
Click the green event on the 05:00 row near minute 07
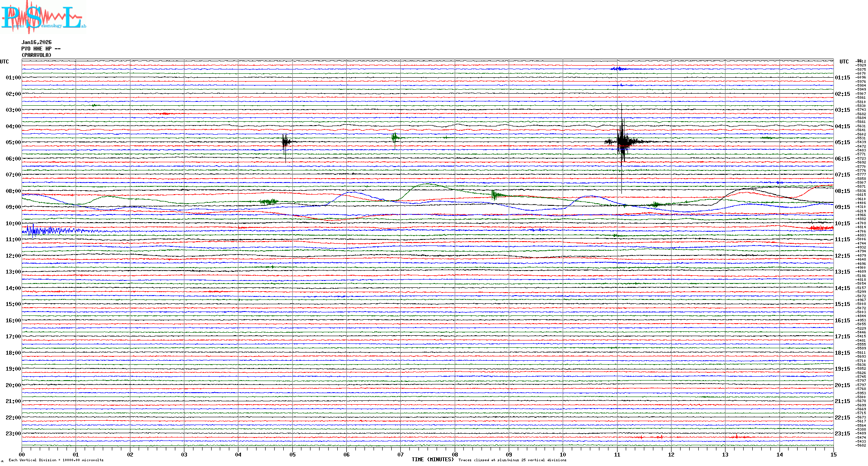click(x=395, y=138)
